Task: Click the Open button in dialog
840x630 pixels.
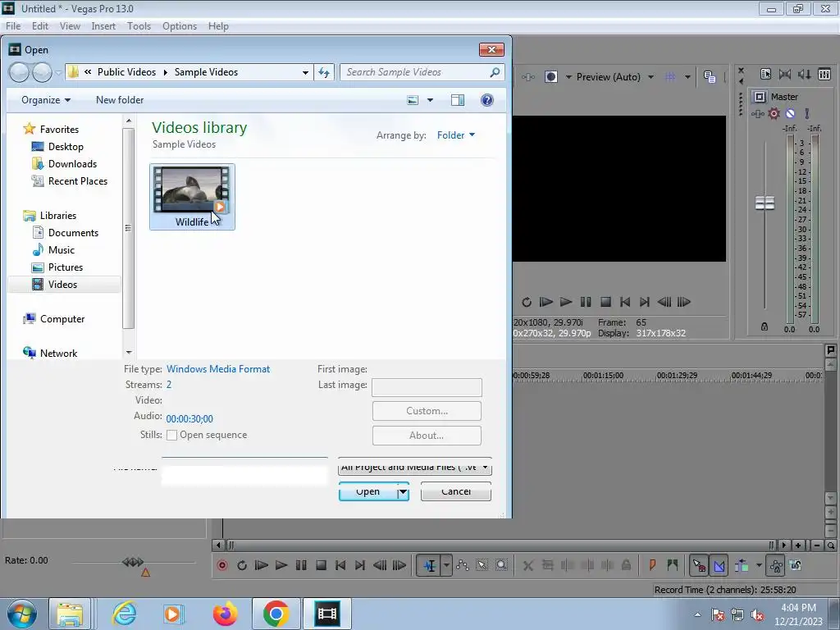Action: click(368, 491)
